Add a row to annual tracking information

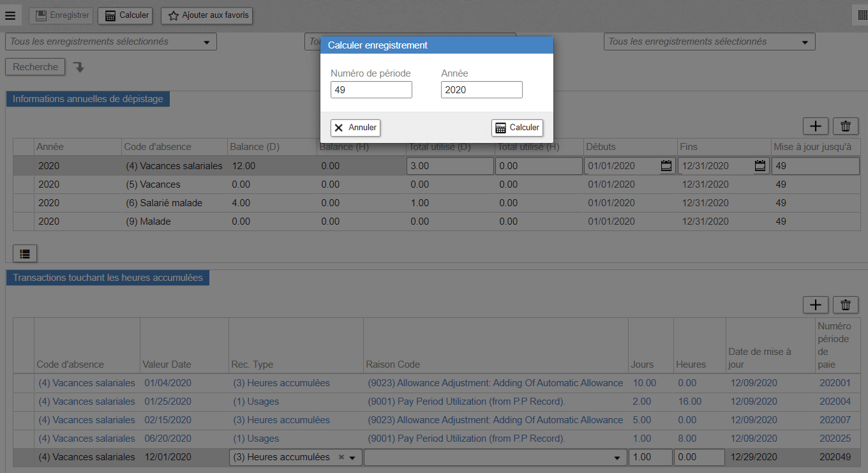point(815,126)
